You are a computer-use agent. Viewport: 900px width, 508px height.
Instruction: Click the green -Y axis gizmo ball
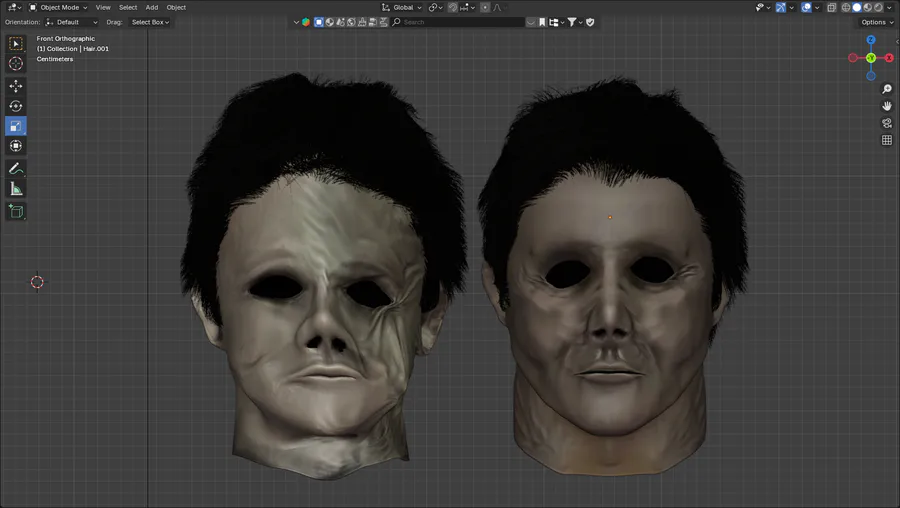click(871, 58)
